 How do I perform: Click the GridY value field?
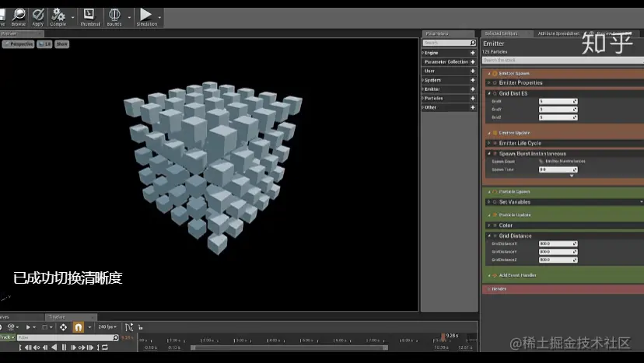[x=558, y=110]
